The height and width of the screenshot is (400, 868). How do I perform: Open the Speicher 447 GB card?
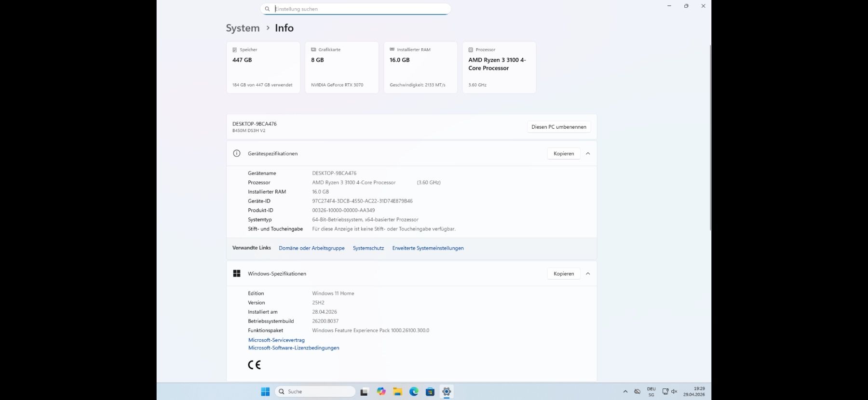[263, 67]
